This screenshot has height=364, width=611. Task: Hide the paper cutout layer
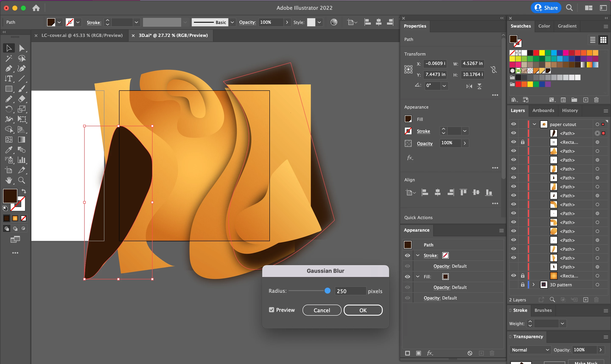[x=513, y=124]
